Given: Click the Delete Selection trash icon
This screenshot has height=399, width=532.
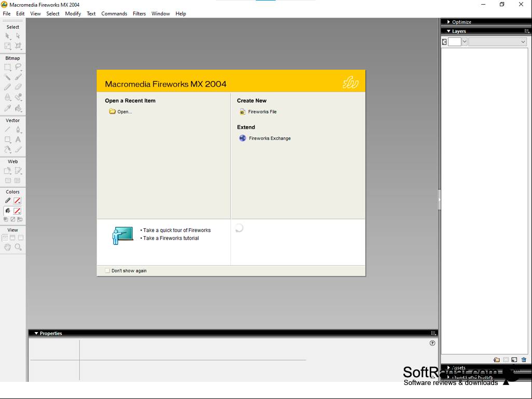Looking at the screenshot, I should pos(524,360).
